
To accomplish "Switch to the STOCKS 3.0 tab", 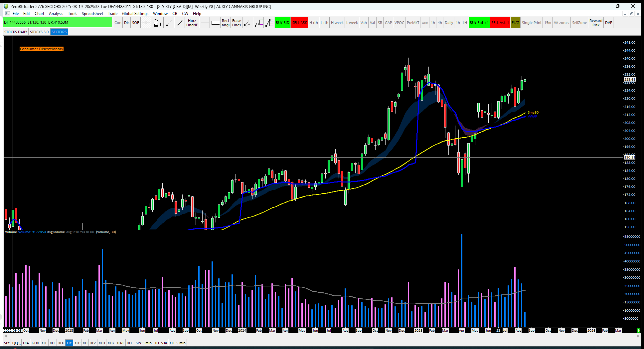I will pyautogui.click(x=39, y=32).
